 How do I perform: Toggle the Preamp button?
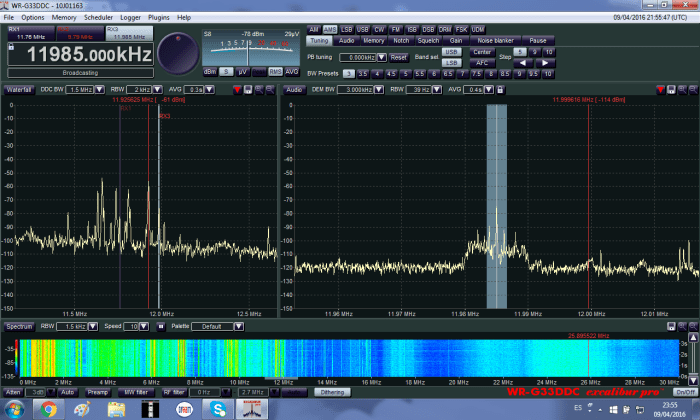coord(98,392)
